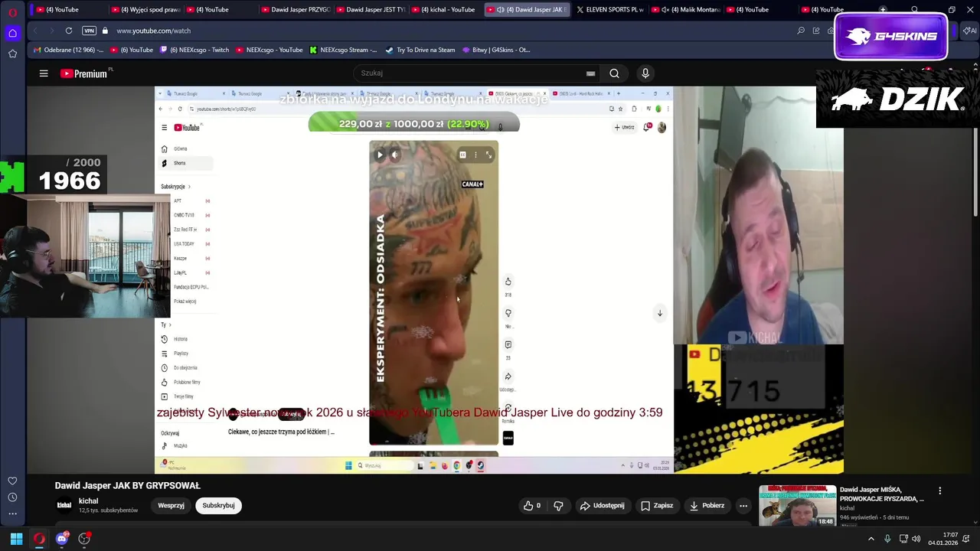
Task: Click the Opera icon on the taskbar
Action: pyautogui.click(x=39, y=539)
